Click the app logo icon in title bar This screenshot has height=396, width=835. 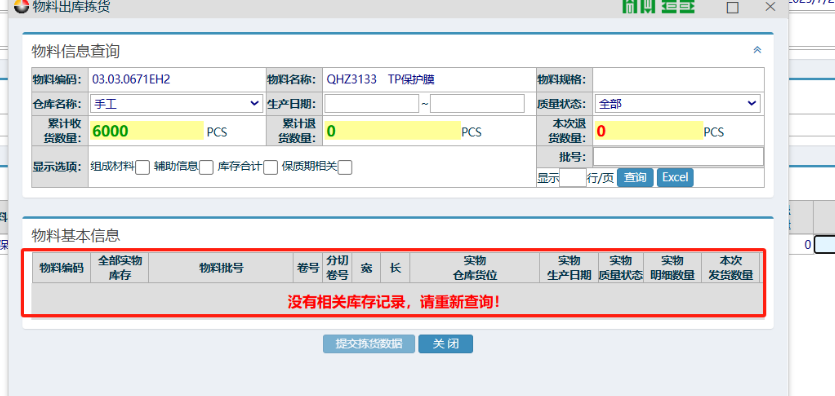pos(22,7)
